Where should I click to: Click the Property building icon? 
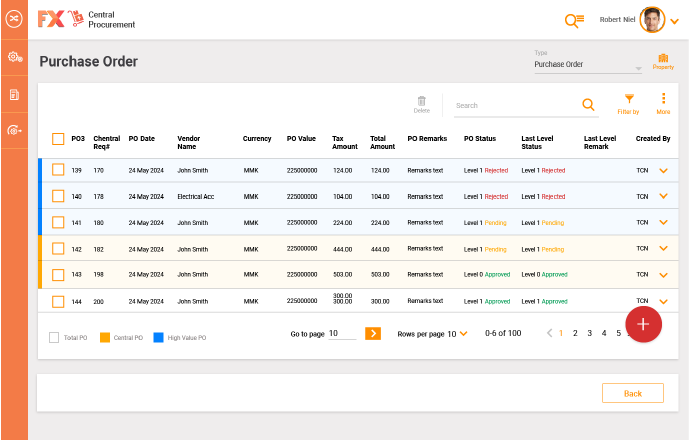click(x=662, y=59)
